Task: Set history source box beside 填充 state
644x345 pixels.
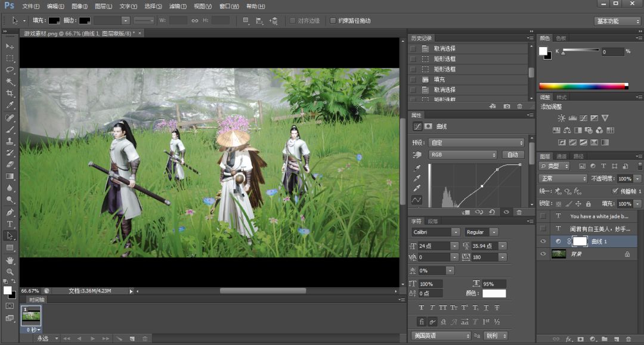Action: pyautogui.click(x=413, y=80)
